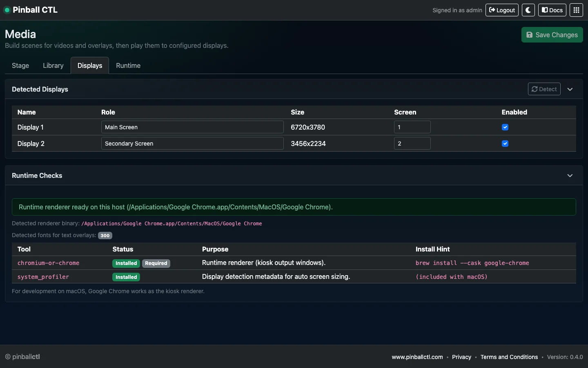Open the Privacy link in footer

click(x=461, y=357)
